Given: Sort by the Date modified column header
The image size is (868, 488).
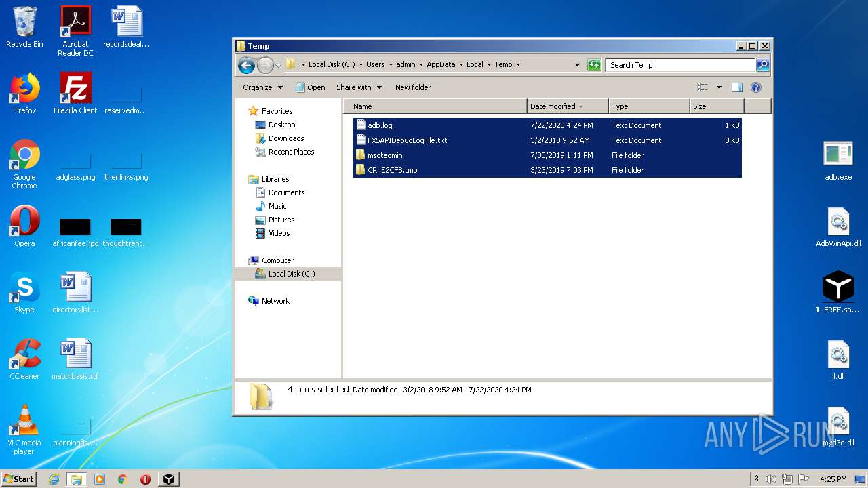Looking at the screenshot, I should 568,106.
